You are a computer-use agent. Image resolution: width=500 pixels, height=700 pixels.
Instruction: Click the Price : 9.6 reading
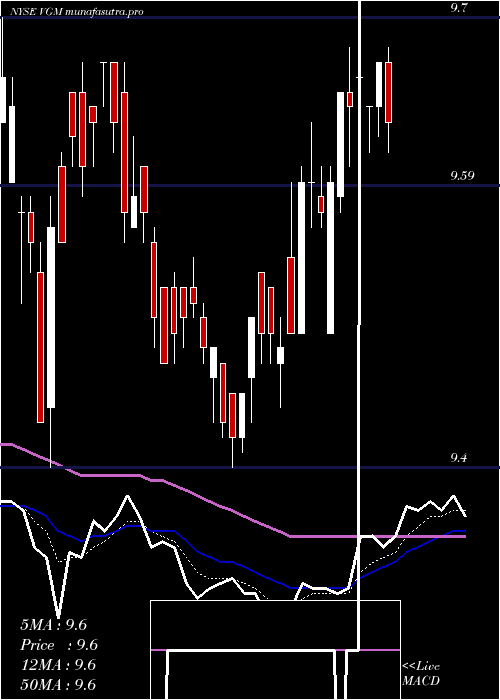coord(59,645)
